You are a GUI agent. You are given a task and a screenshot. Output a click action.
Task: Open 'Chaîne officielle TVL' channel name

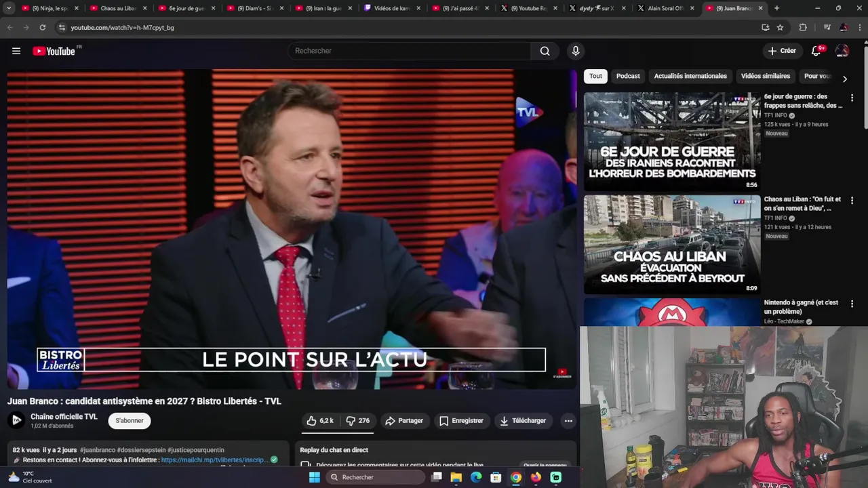tap(64, 417)
